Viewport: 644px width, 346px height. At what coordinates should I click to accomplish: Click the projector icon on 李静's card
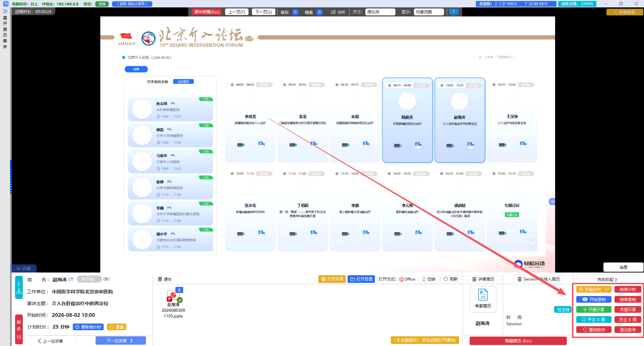345,234
